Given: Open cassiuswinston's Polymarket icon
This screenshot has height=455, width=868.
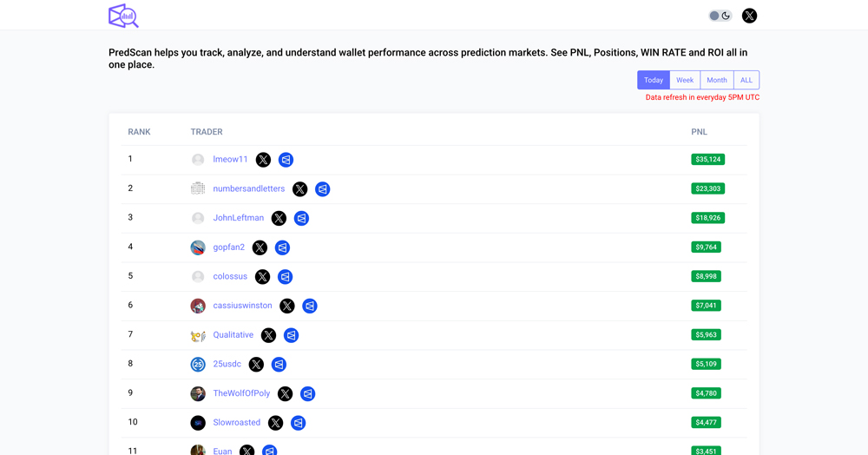Looking at the screenshot, I should click(310, 307).
